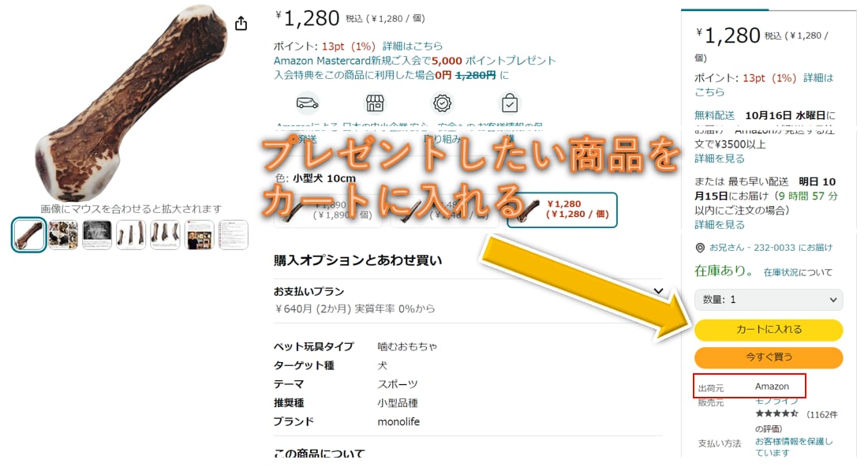Click the storefront small business icon

[x=375, y=103]
